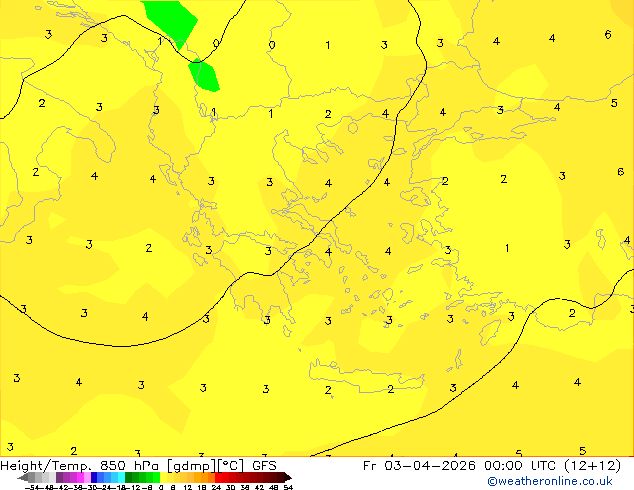
Task: Pick the cyan segment in color legend
Action: 116,477
